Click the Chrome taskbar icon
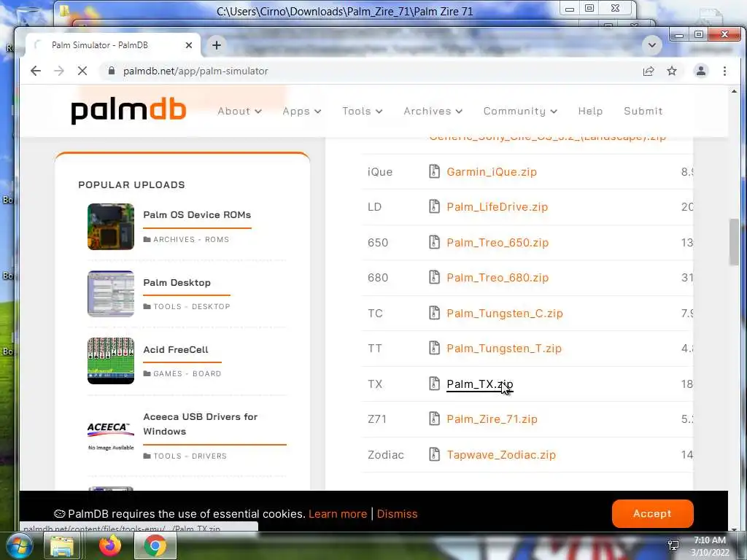Image resolution: width=747 pixels, height=560 pixels. click(x=155, y=545)
